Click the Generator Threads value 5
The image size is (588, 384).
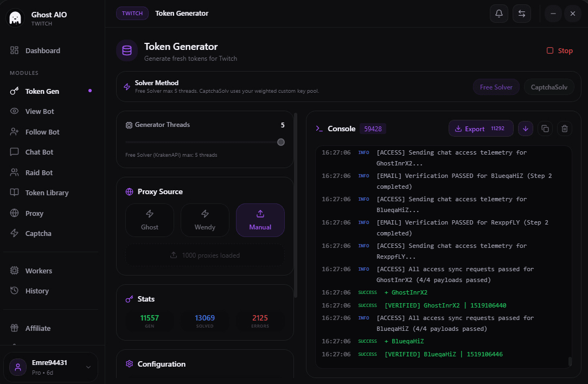click(283, 125)
